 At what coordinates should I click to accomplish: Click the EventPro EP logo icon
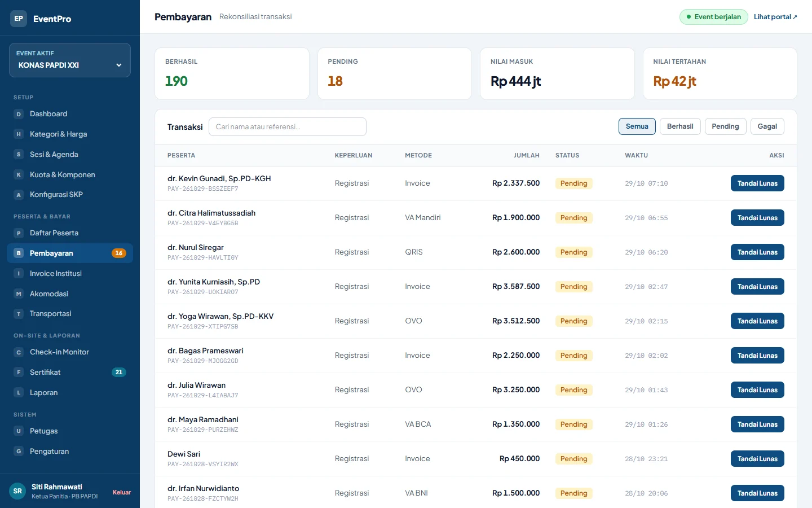(x=19, y=19)
